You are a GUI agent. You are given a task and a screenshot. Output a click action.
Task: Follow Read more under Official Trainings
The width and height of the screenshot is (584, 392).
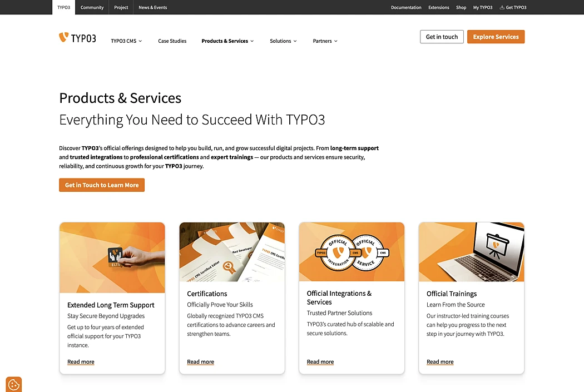(440, 362)
